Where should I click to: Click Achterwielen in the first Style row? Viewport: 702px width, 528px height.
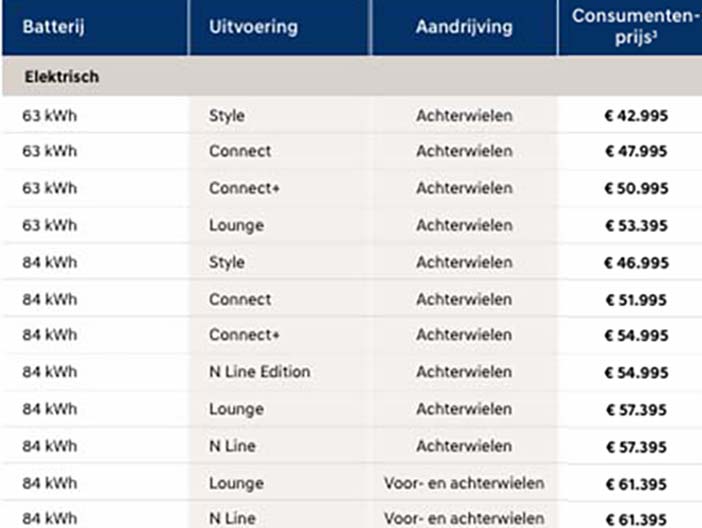464,116
